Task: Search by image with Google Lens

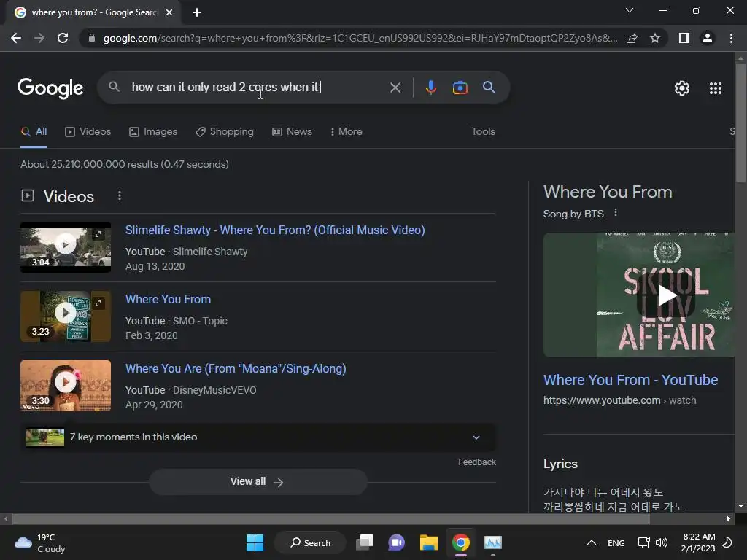Action: click(x=460, y=87)
